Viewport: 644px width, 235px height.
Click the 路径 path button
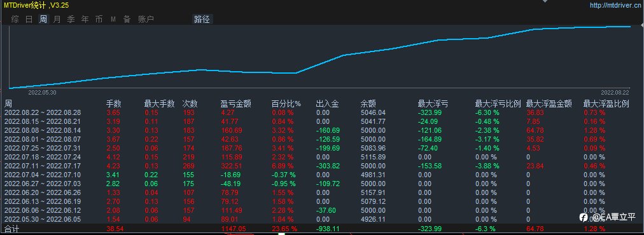(x=202, y=19)
